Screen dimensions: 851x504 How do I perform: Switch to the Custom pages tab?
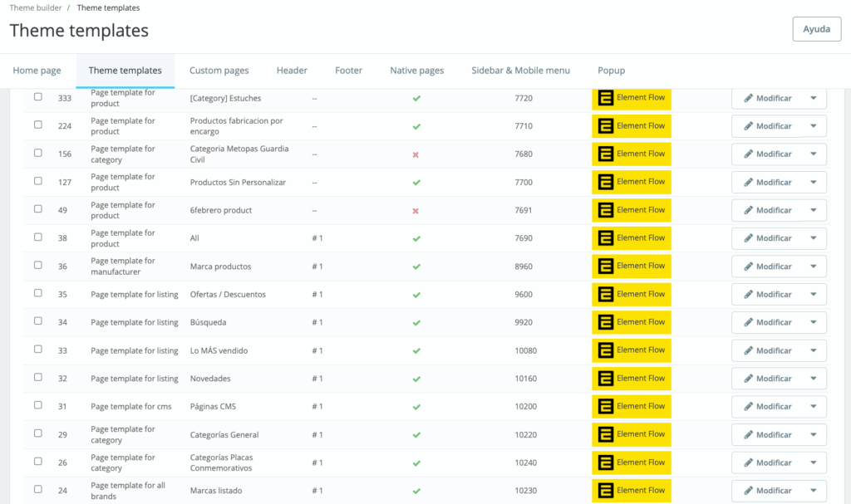(219, 71)
